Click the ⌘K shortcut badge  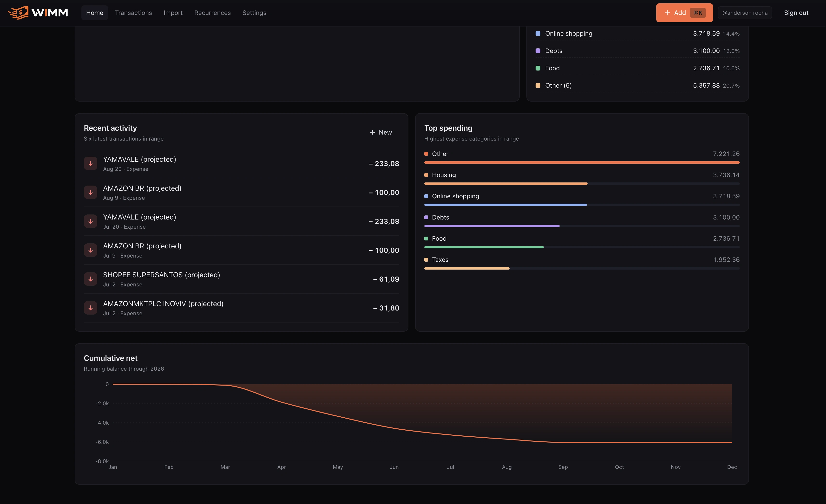pos(698,13)
